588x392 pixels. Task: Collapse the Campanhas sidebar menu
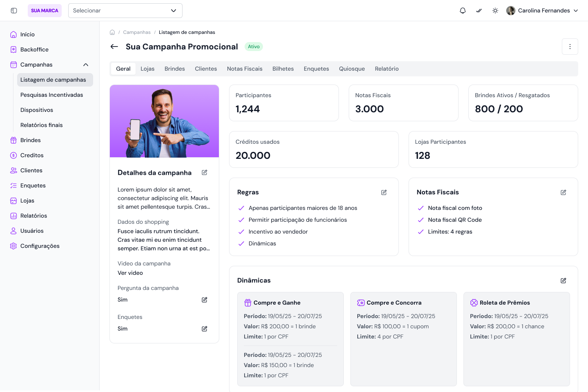coord(86,65)
